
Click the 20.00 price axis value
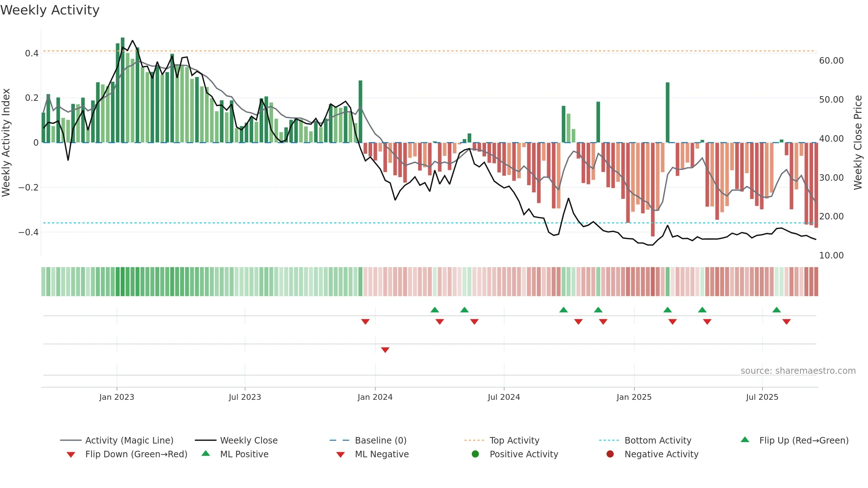[x=831, y=216]
